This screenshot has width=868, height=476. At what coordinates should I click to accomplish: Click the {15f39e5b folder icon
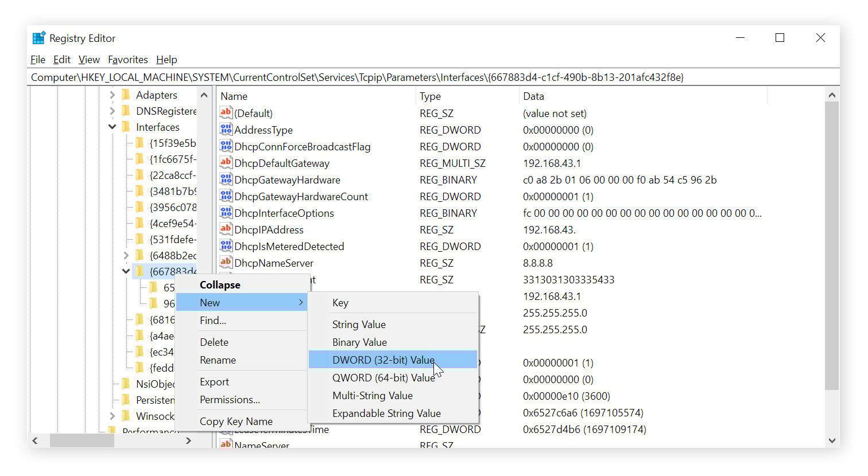pyautogui.click(x=140, y=143)
